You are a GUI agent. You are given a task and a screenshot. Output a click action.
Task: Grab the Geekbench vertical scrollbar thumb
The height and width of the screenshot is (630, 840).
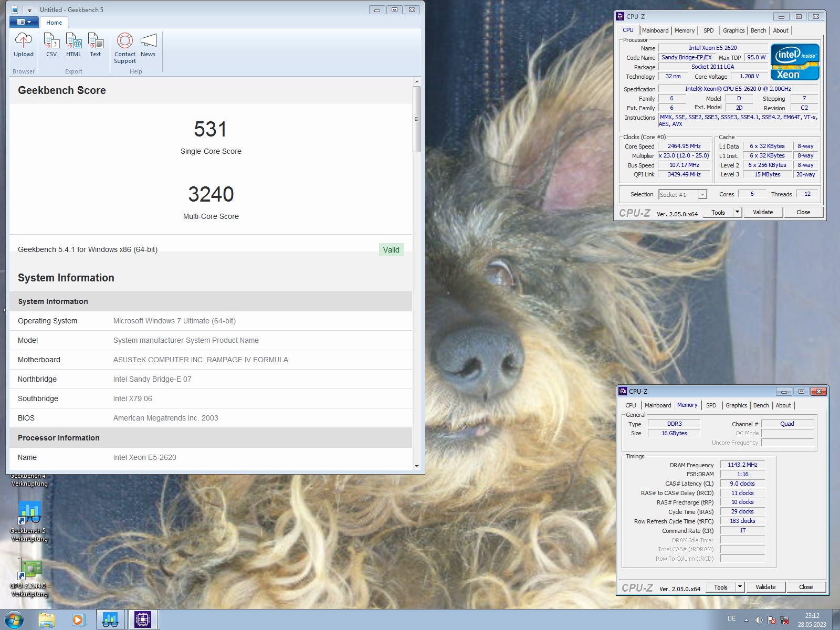(x=417, y=119)
